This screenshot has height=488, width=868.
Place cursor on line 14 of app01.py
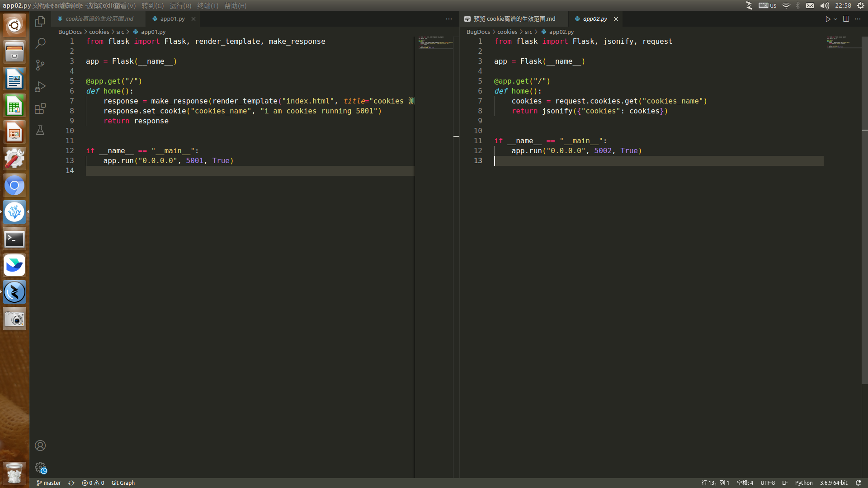point(250,171)
